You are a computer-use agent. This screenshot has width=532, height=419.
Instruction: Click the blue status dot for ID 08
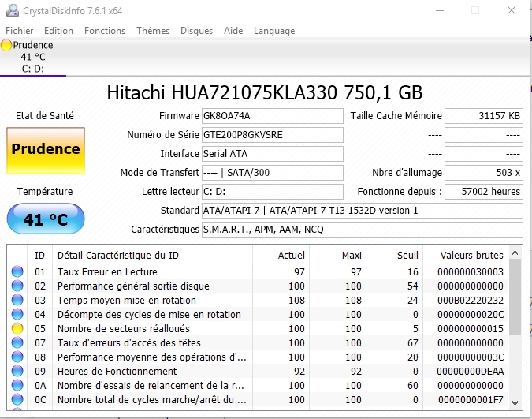17,357
